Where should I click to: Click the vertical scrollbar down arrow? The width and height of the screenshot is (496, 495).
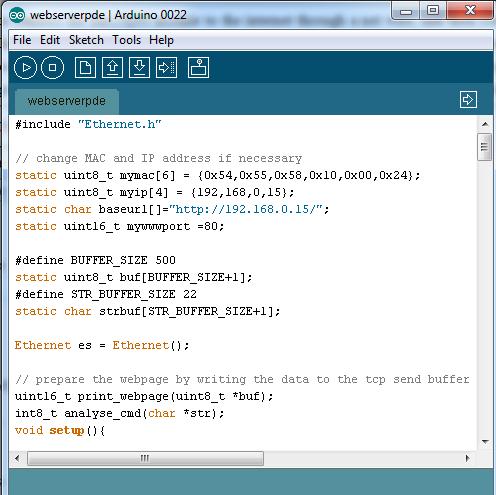(485, 442)
